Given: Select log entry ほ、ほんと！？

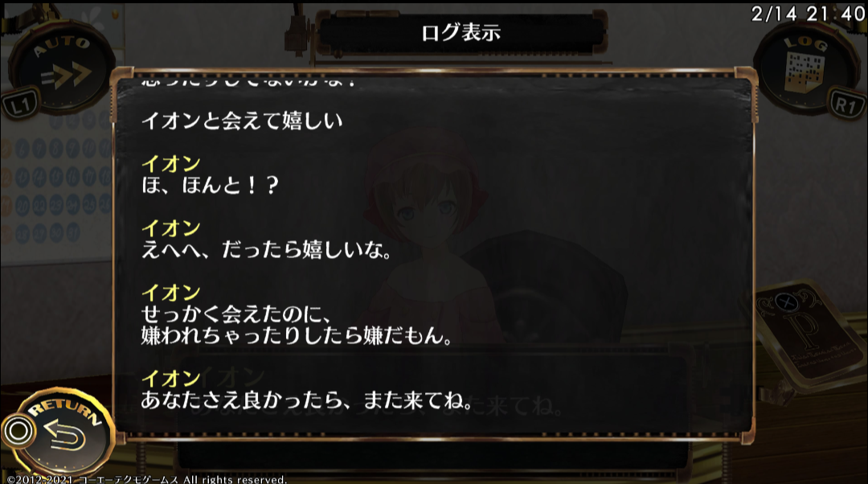Looking at the screenshot, I should [x=209, y=185].
